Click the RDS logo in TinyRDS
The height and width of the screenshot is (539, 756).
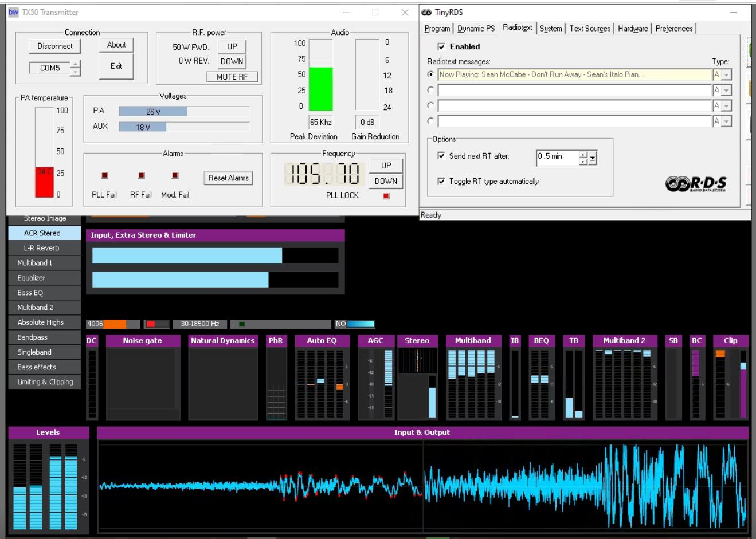pos(696,183)
